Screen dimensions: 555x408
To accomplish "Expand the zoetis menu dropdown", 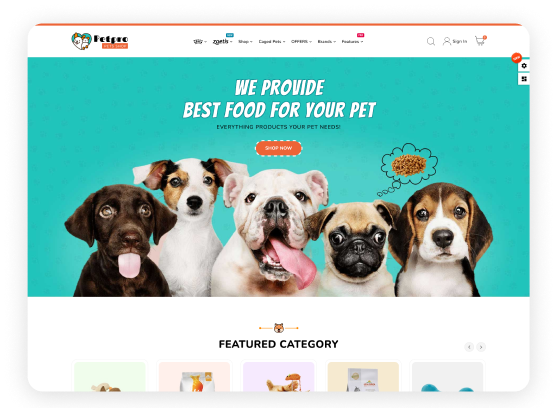I will point(222,41).
